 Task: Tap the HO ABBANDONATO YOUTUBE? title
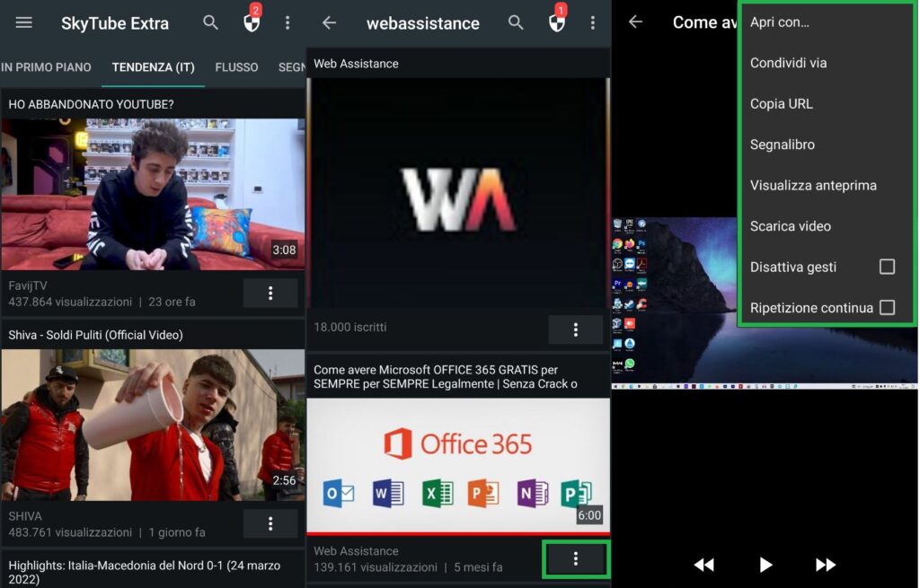point(91,104)
